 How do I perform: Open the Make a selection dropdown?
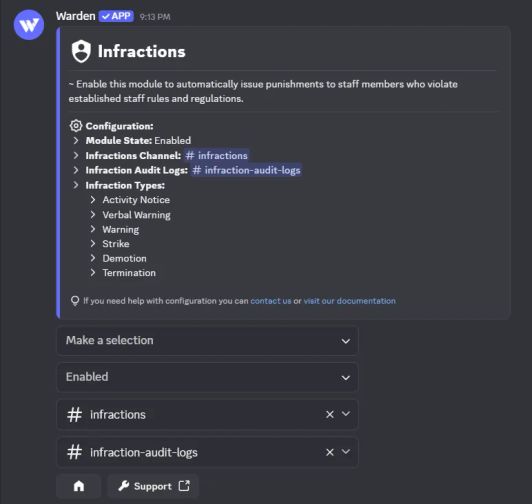207,340
